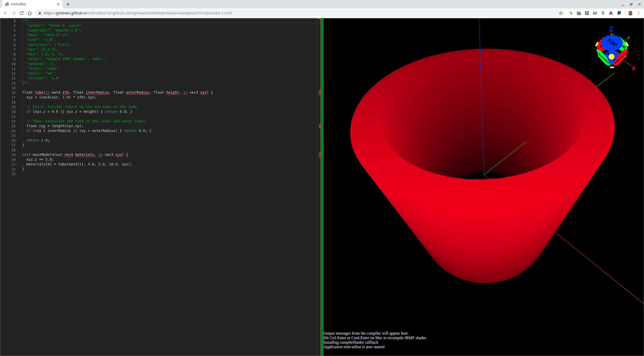Viewport: 644px width, 356px height.
Task: Click line number 16 in the gutter
Action: [x=13, y=93]
